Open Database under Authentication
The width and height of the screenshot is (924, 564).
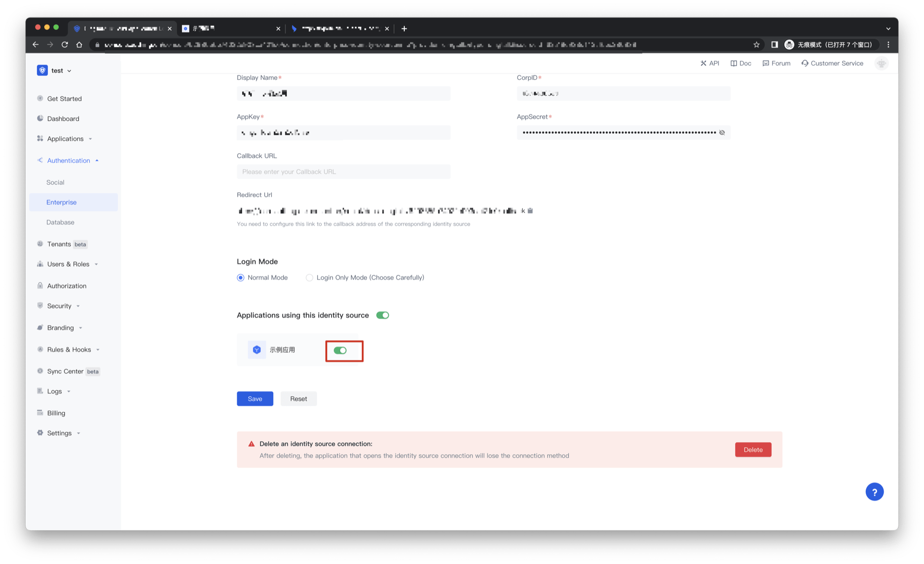(60, 222)
